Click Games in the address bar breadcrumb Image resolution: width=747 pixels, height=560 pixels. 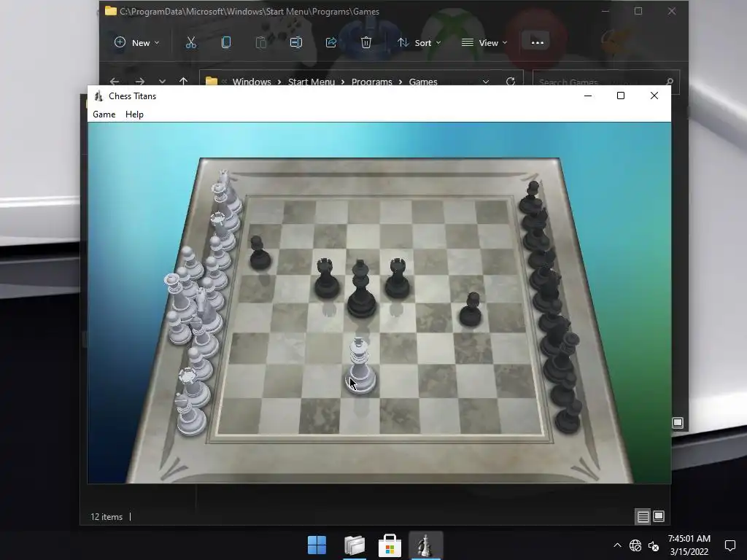[423, 82]
